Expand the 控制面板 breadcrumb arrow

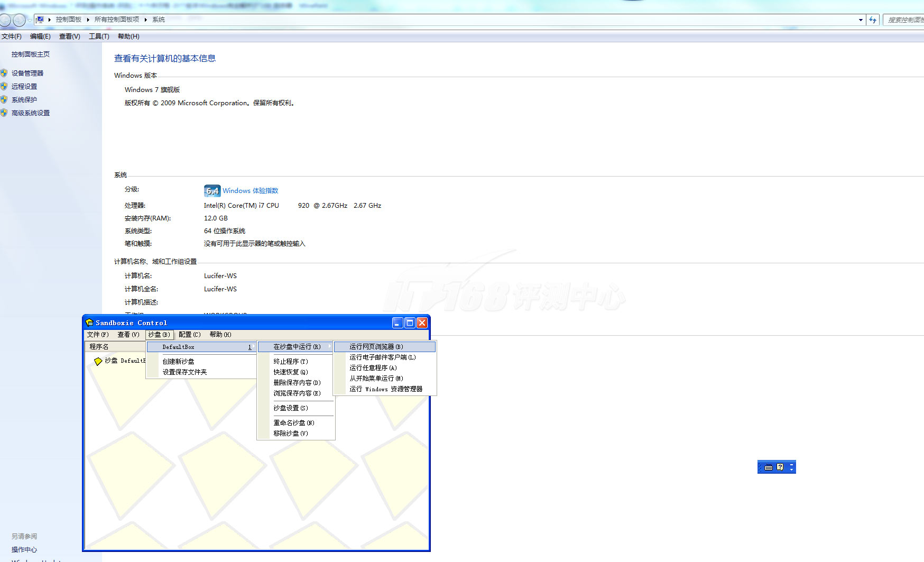[88, 20]
